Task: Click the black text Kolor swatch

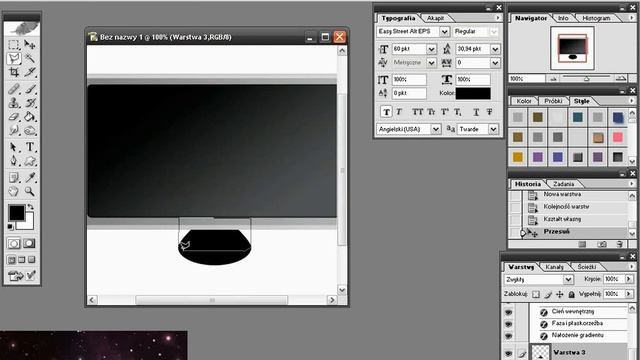Action: [x=473, y=93]
